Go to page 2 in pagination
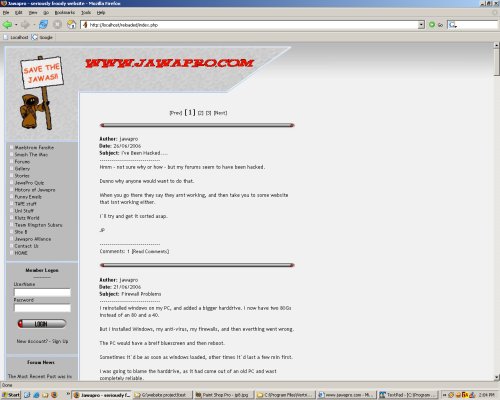 tap(200, 113)
